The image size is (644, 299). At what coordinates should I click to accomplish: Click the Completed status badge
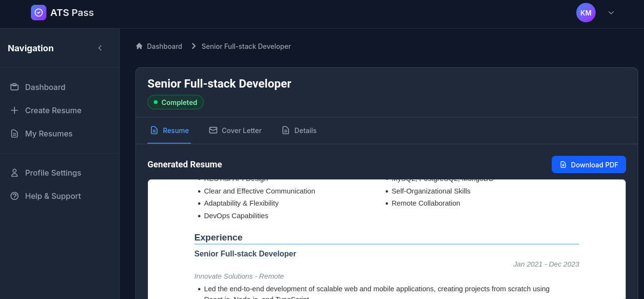176,102
